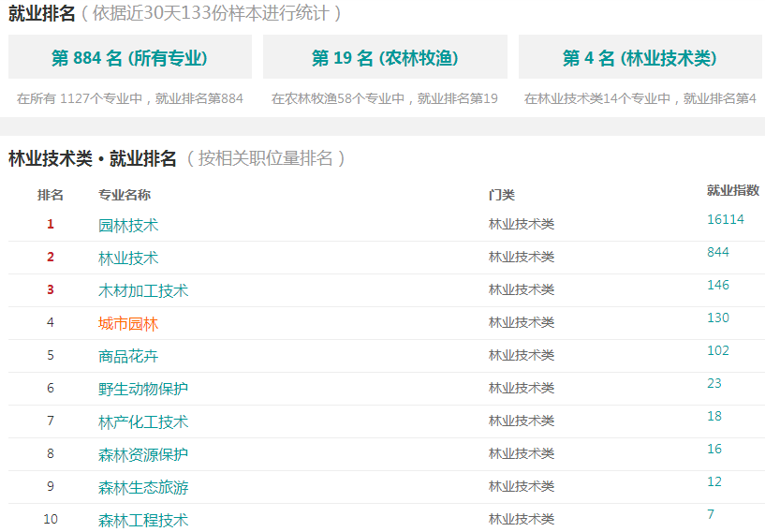Select the 第 4 名 (林业技术类) ranking box
This screenshot has height=532, width=765.
[x=640, y=57]
